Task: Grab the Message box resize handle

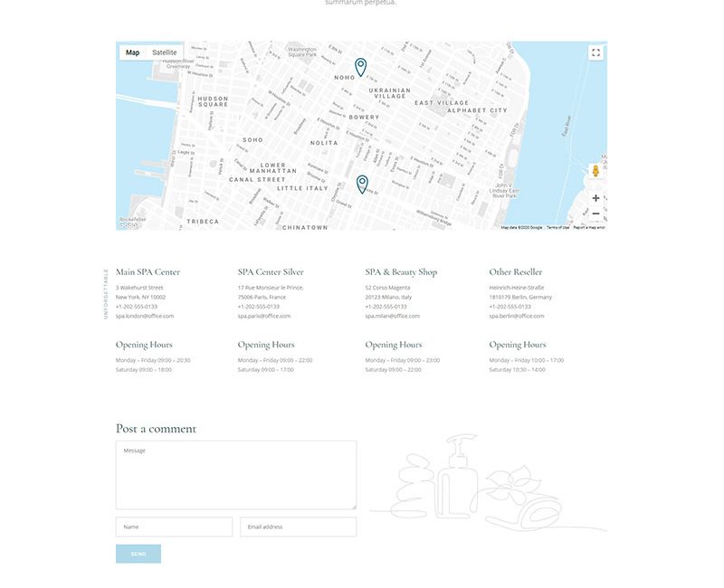Action: pos(353,506)
